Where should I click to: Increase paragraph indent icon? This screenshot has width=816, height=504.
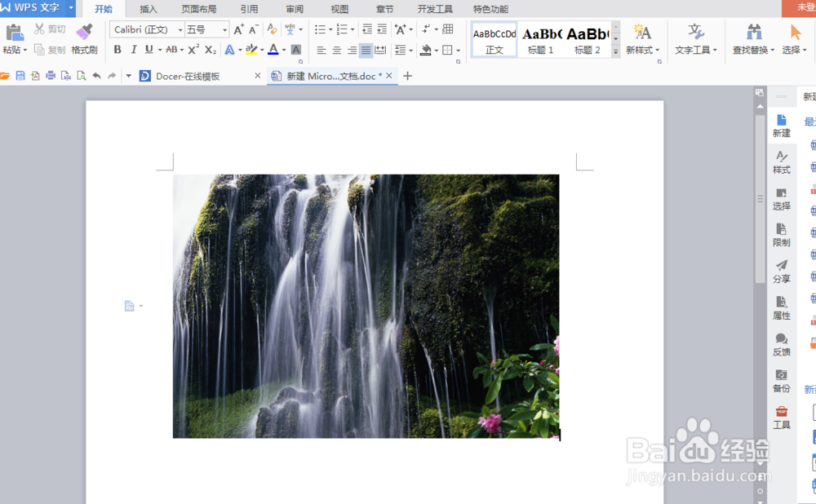[x=382, y=29]
